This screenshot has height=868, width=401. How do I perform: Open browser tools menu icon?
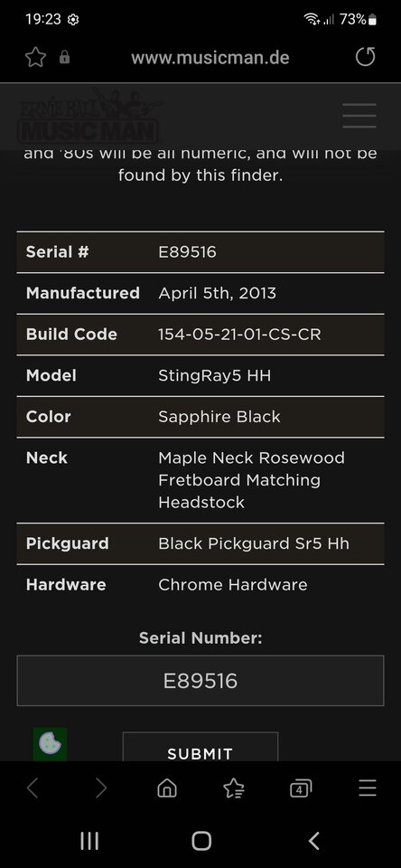coord(368,788)
